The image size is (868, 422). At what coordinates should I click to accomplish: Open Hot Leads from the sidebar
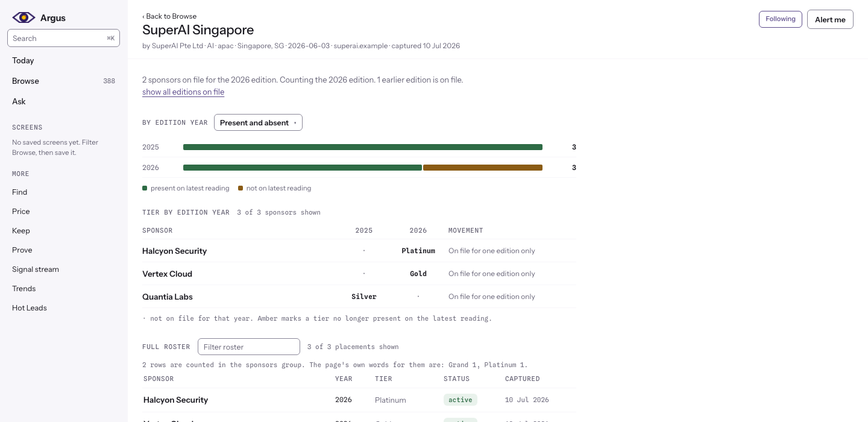tap(30, 307)
